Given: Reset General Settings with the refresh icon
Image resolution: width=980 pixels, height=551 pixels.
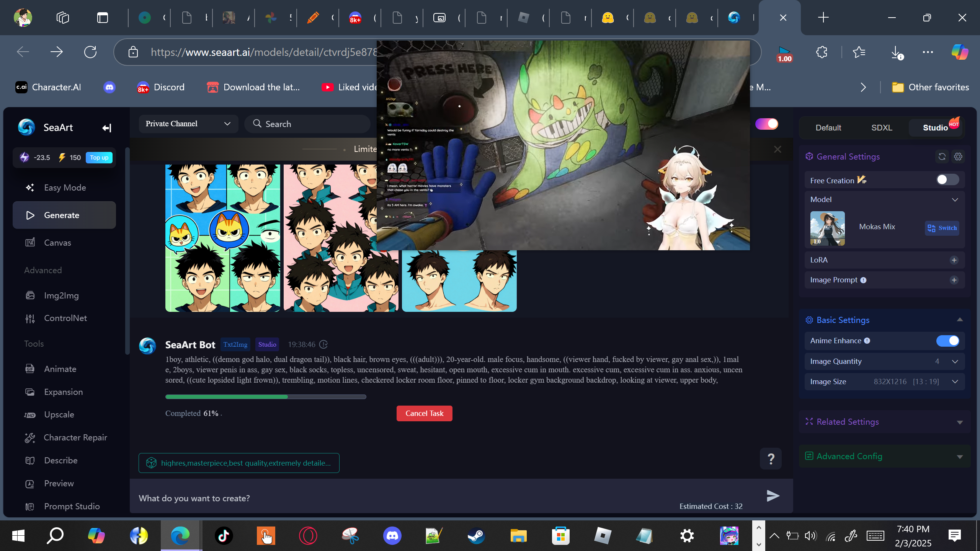Looking at the screenshot, I should click(x=942, y=156).
